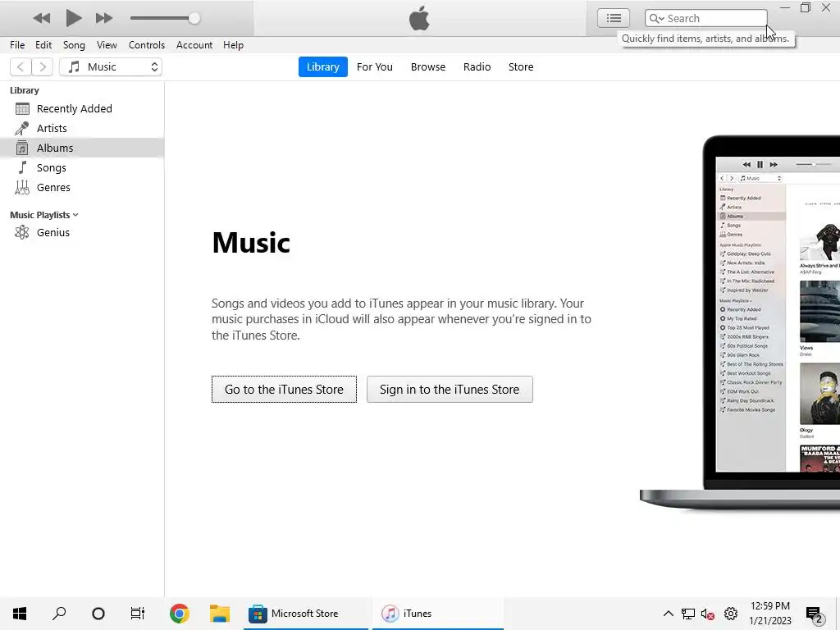Click the settings gear tray icon

coord(731,614)
